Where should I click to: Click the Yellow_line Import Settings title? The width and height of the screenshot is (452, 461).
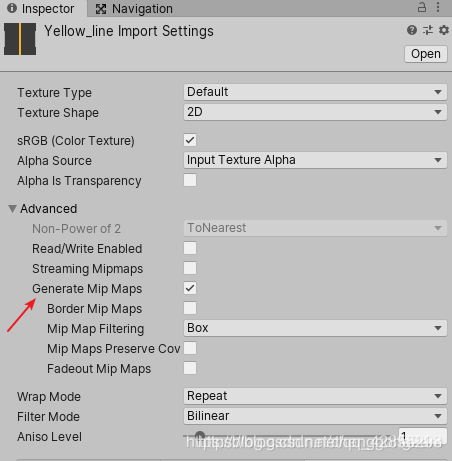(129, 31)
